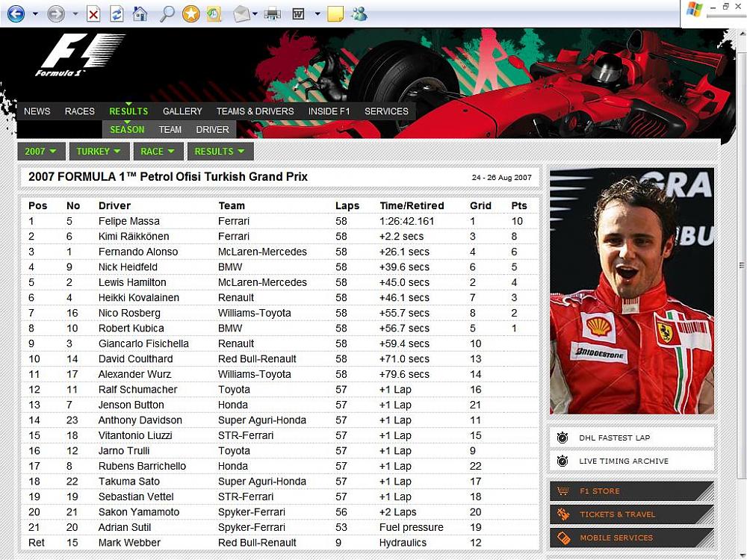Viewport: 747px width, 560px height.
Task: Open the RESULTS filter dropdown
Action: 220,152
